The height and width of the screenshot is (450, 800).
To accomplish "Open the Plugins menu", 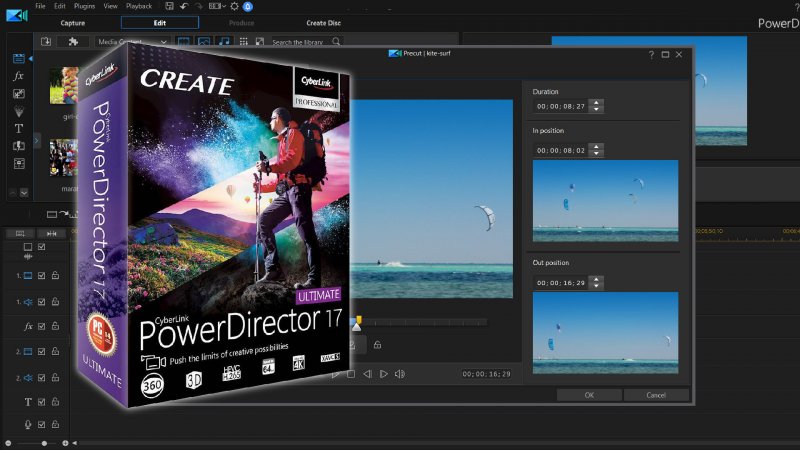I will (x=82, y=6).
